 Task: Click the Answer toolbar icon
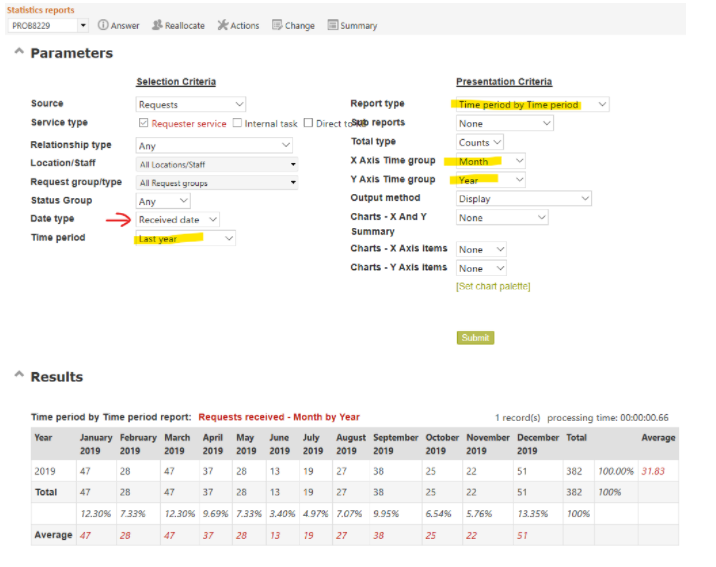(103, 25)
